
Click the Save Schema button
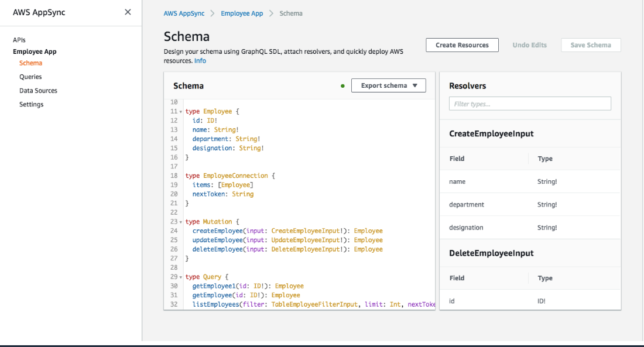point(591,44)
